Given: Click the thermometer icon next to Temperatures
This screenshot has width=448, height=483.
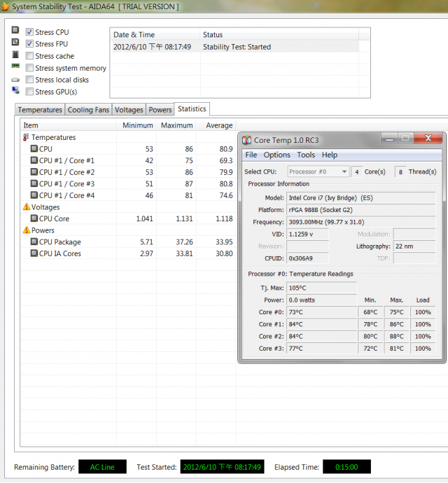Looking at the screenshot, I should click(x=26, y=137).
